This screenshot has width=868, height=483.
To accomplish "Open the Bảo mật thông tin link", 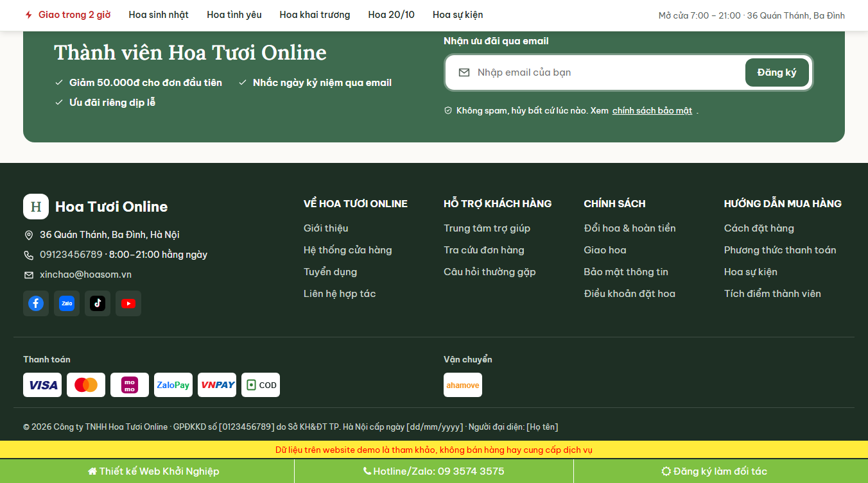I will click(x=626, y=272).
